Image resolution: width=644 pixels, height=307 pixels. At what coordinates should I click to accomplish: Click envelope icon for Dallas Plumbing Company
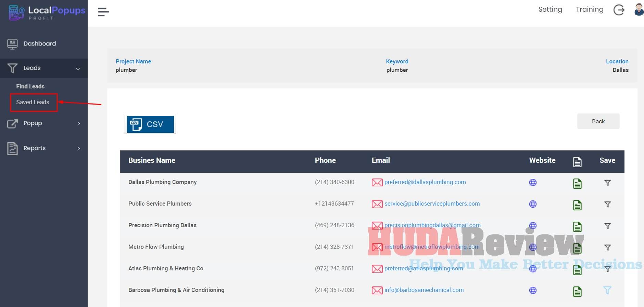tap(377, 183)
